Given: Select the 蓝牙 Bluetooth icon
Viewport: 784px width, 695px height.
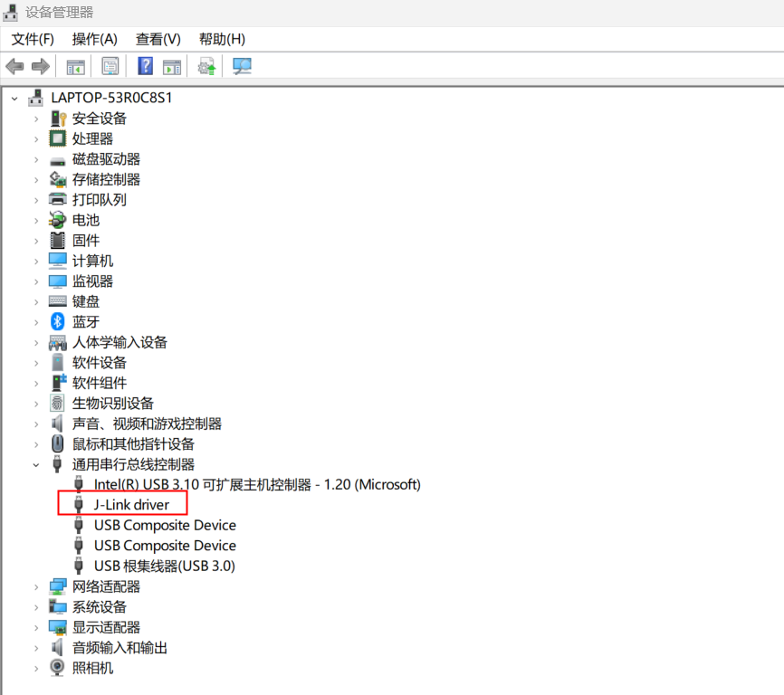Looking at the screenshot, I should [x=58, y=322].
